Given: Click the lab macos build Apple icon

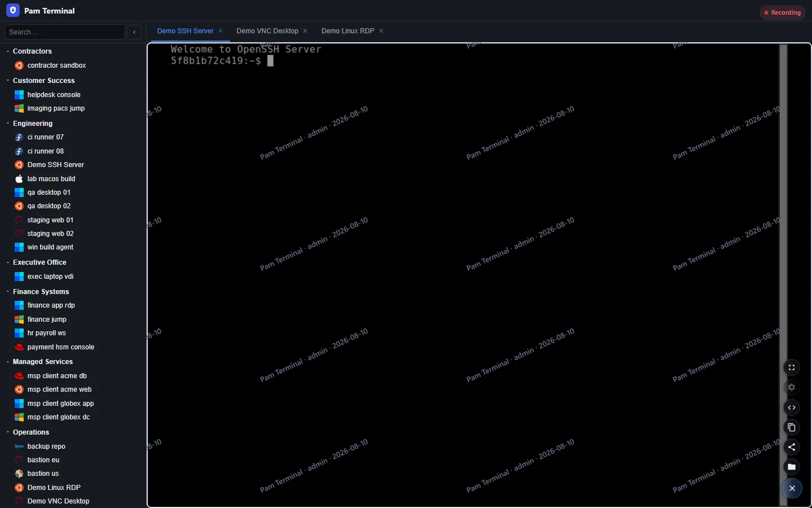Looking at the screenshot, I should [19, 179].
